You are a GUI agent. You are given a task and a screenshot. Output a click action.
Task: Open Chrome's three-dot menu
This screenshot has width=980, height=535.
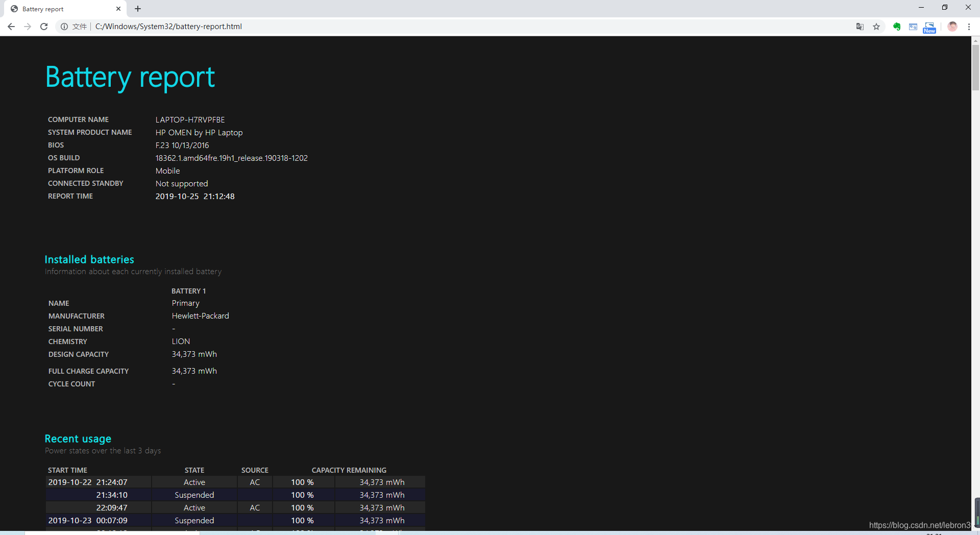969,27
